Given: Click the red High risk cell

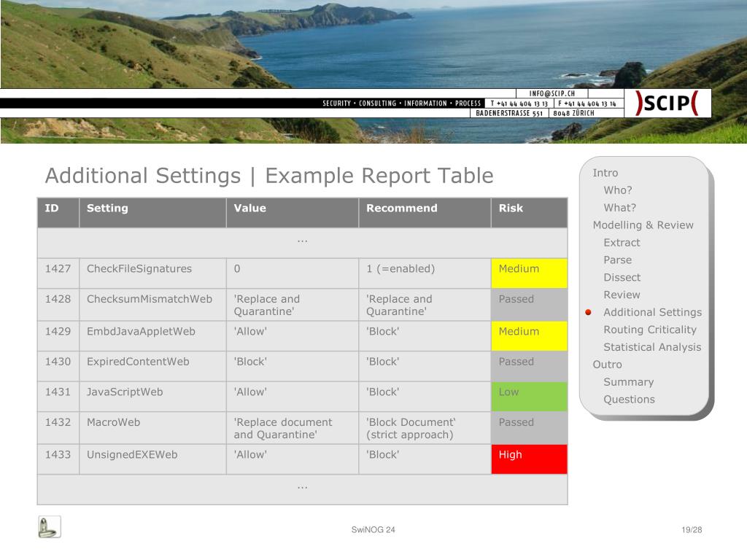Looking at the screenshot, I should (x=529, y=459).
